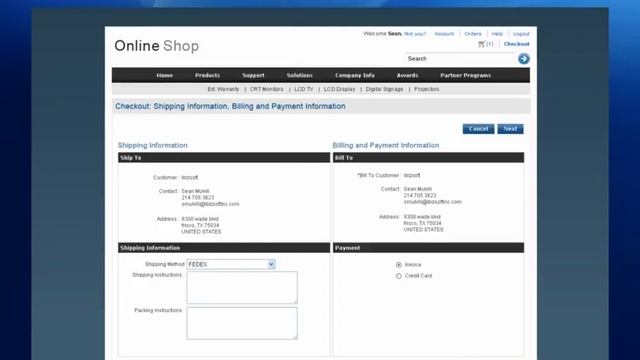Select the Invoice payment option
The height and width of the screenshot is (360, 640).
pyautogui.click(x=399, y=264)
